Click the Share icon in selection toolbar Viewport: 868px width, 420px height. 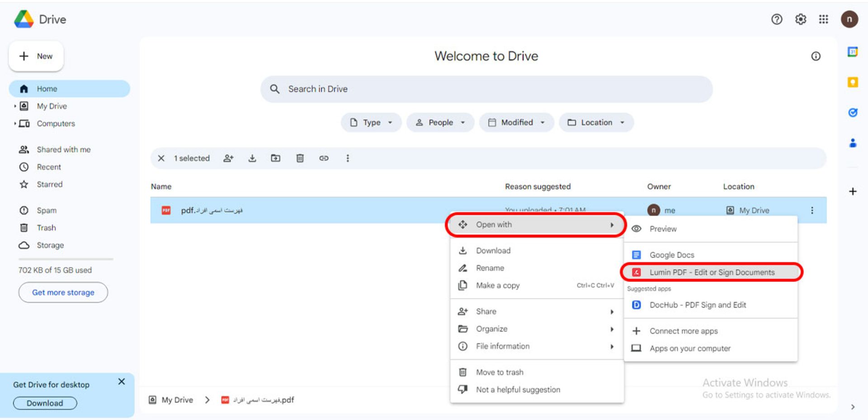[228, 158]
